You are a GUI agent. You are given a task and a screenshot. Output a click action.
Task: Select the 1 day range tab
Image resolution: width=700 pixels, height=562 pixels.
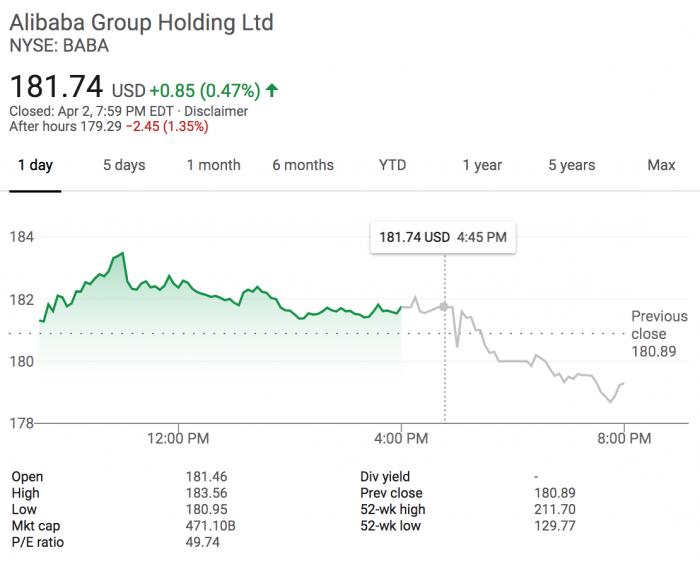pos(35,165)
